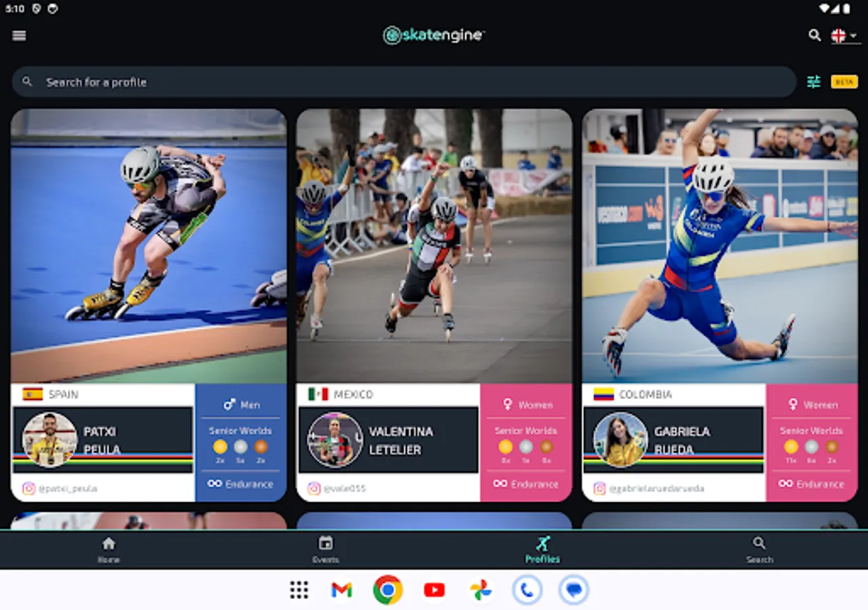Launch Chrome from the taskbar
This screenshot has height=610, width=868.
[x=388, y=590]
